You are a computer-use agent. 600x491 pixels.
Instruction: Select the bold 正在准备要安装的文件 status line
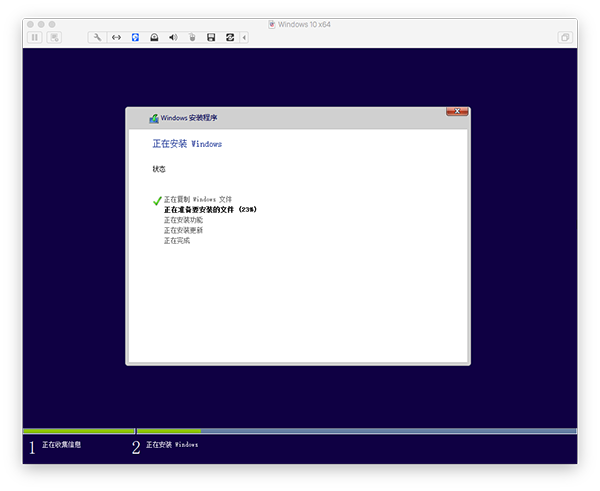[x=209, y=210]
